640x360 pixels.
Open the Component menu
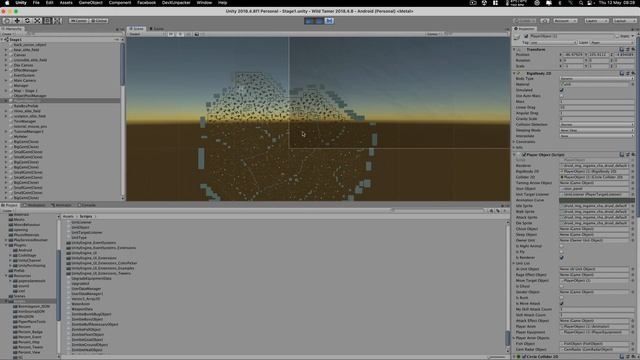(x=120, y=3)
